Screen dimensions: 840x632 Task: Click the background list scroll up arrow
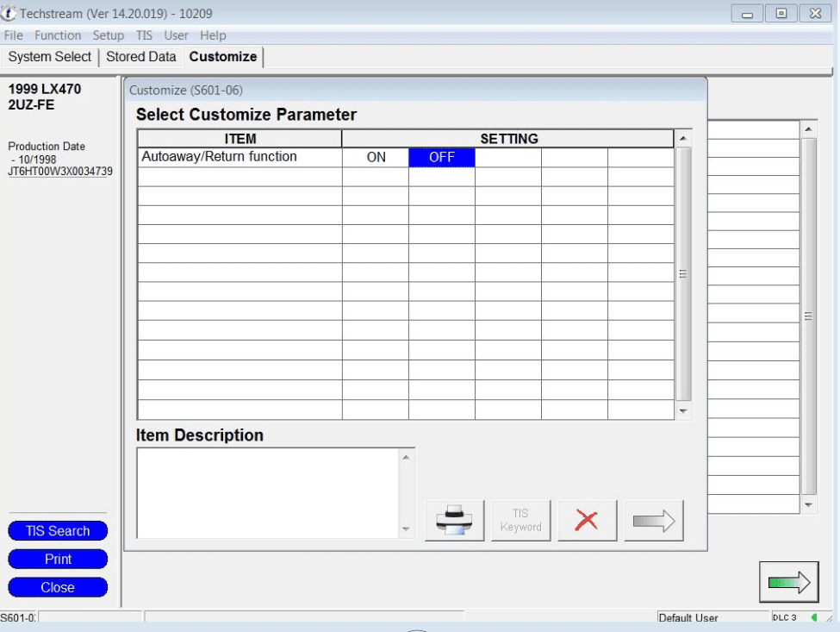[809, 129]
